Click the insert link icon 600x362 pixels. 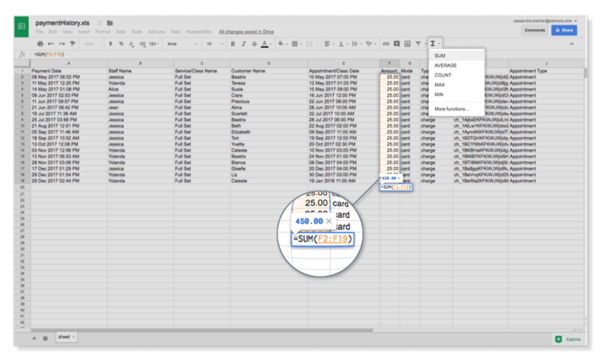[x=386, y=44]
